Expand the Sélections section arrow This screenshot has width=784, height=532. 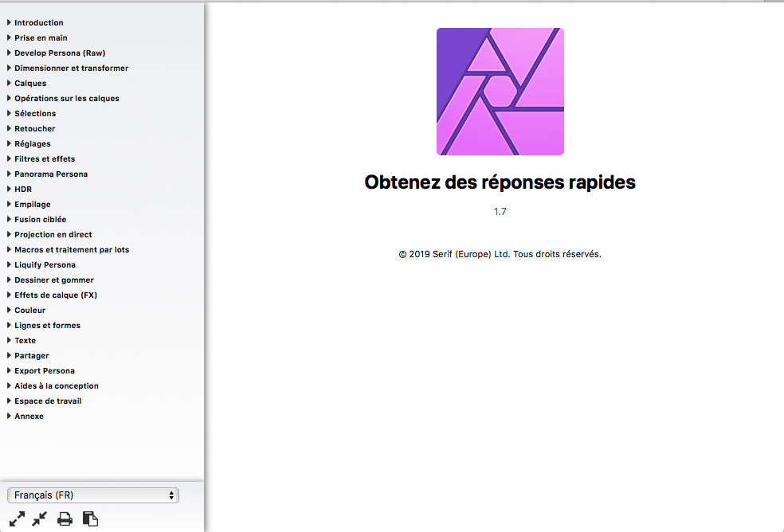(9, 113)
